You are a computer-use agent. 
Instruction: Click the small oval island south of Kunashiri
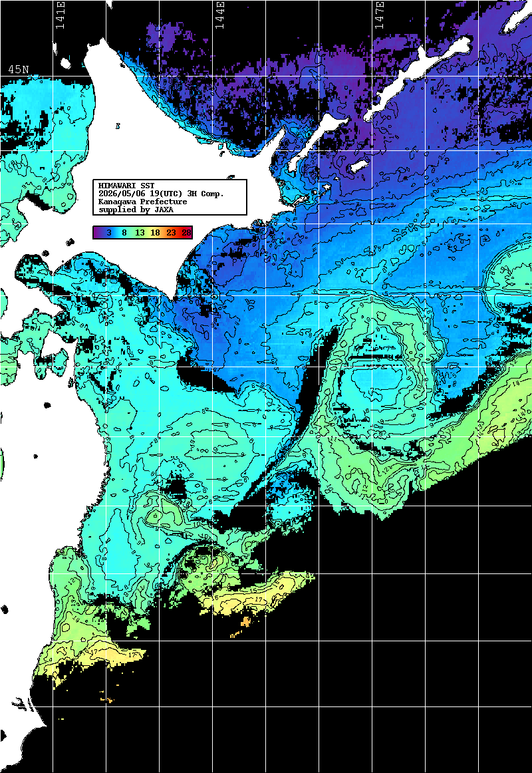click(358, 167)
